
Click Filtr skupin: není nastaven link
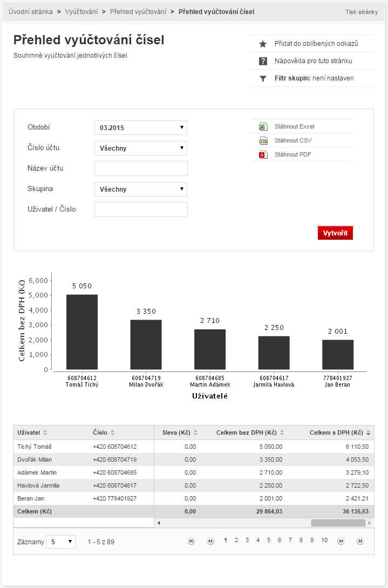[x=314, y=78]
